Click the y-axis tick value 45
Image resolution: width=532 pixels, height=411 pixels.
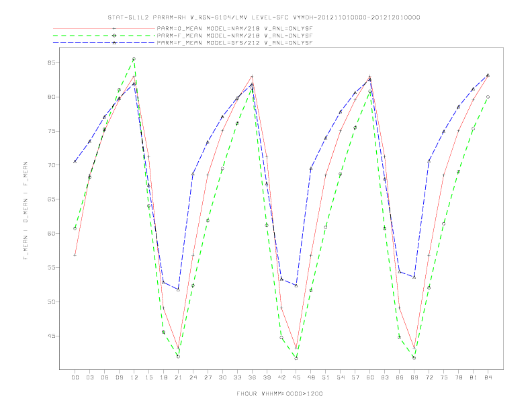point(52,336)
